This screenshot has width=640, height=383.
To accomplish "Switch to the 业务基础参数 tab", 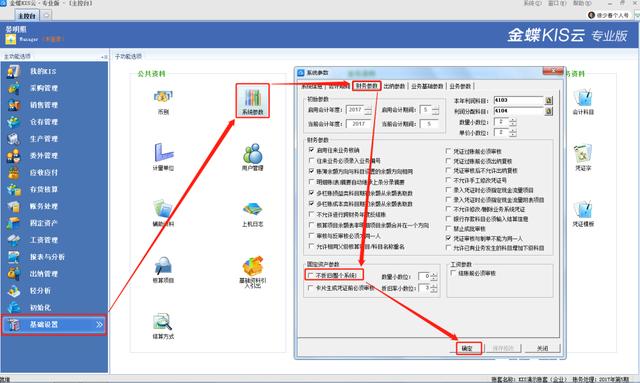I will [x=427, y=86].
